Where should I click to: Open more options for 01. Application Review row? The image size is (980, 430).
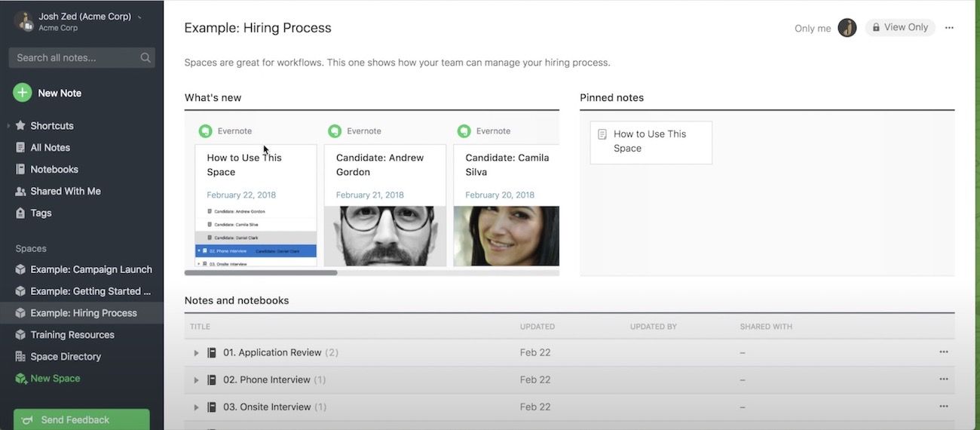(x=943, y=352)
